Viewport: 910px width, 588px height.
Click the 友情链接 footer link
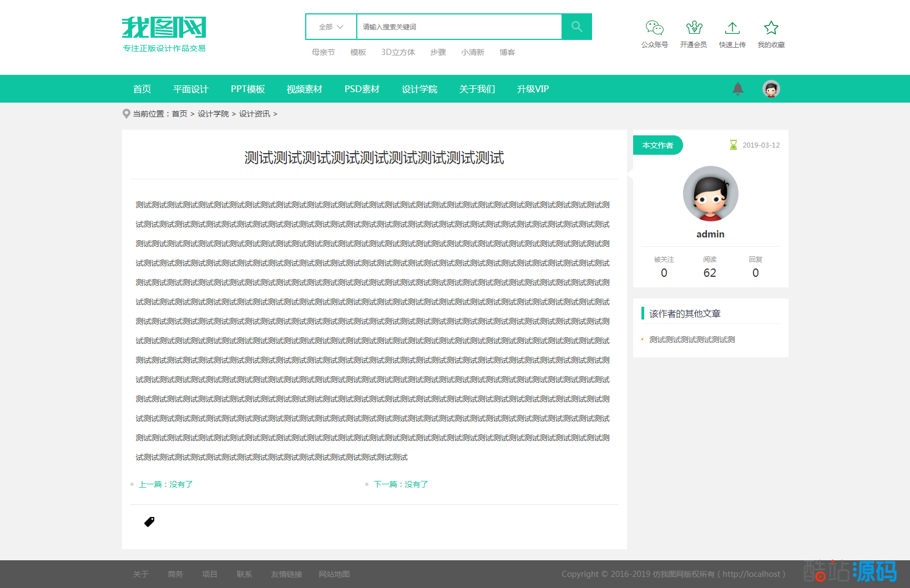pos(286,574)
